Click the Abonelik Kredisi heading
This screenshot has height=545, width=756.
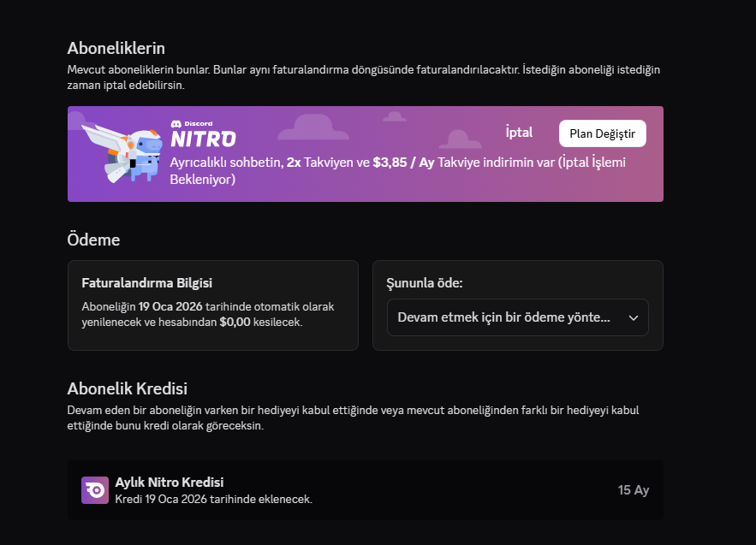click(x=128, y=388)
